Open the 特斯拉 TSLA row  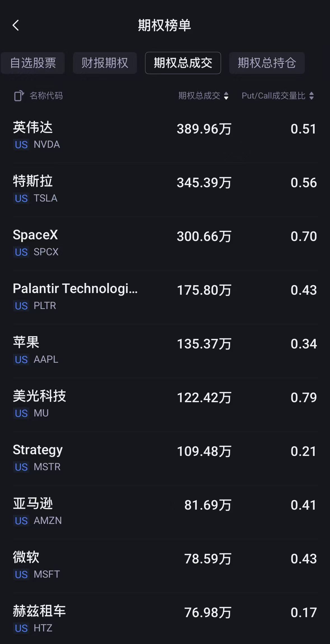click(x=165, y=189)
